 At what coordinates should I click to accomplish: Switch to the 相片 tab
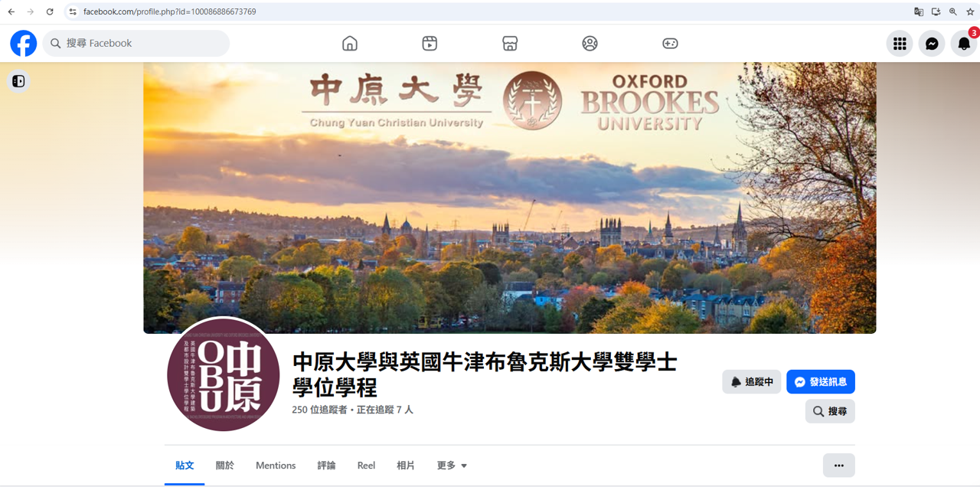406,466
